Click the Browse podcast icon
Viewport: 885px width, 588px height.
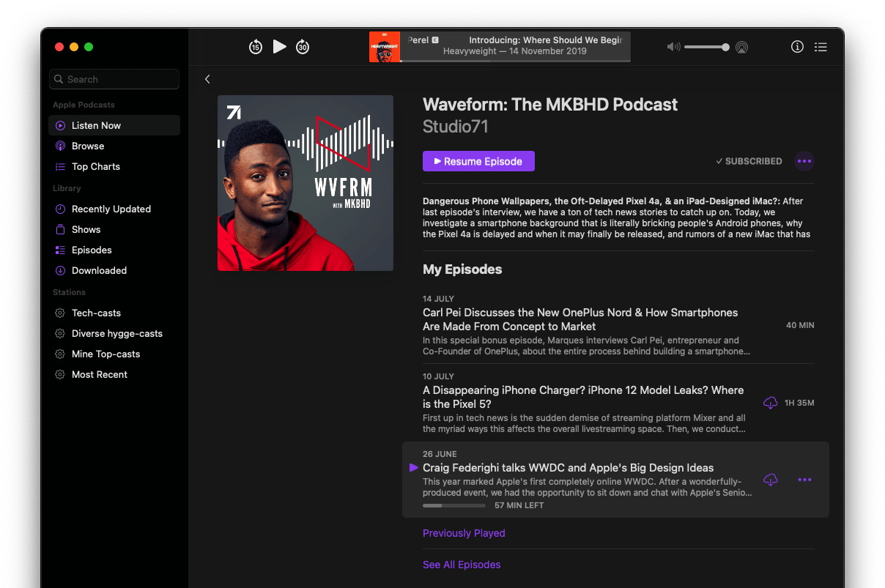click(x=60, y=146)
